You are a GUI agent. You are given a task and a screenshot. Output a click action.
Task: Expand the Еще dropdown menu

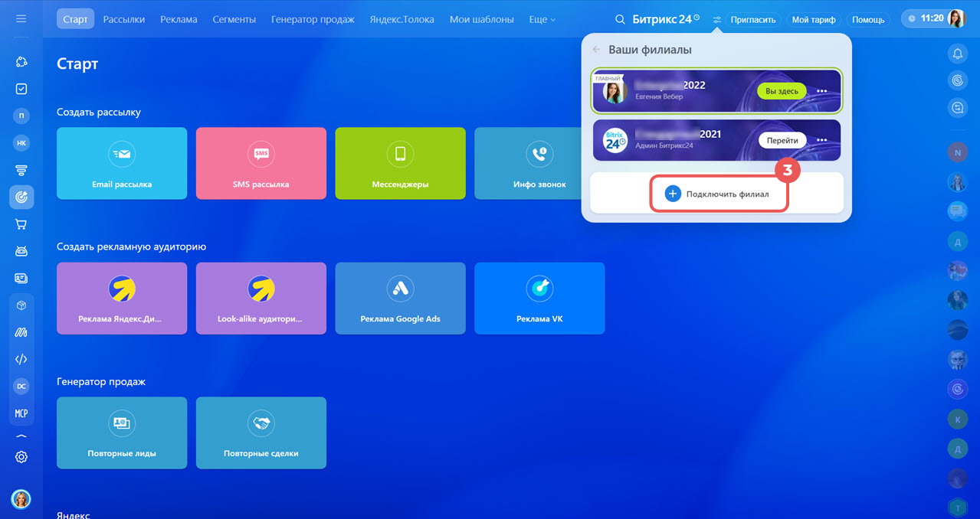pos(542,19)
